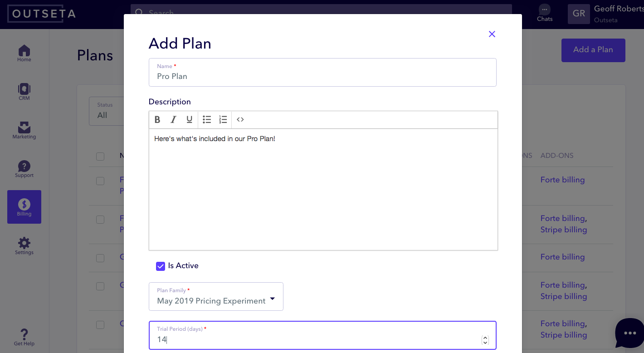The image size is (644, 353).
Task: Insert a bulleted list in description
Action: [x=207, y=120]
